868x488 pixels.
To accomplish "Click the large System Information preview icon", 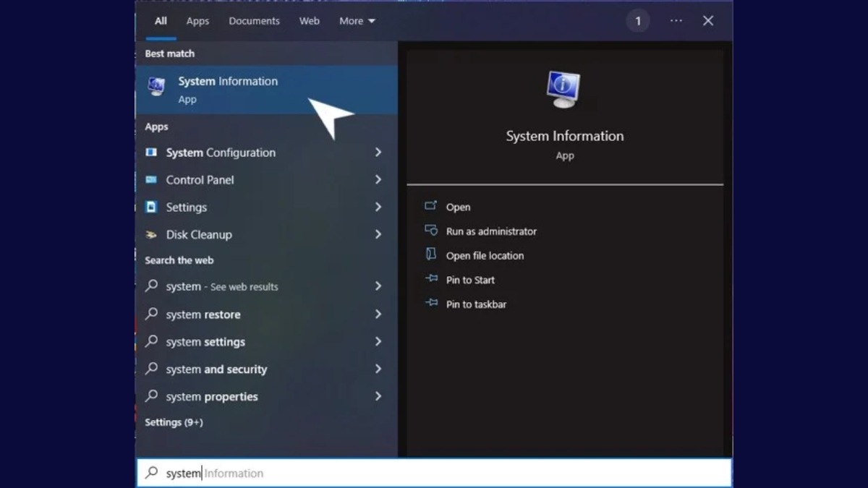I will click(564, 90).
